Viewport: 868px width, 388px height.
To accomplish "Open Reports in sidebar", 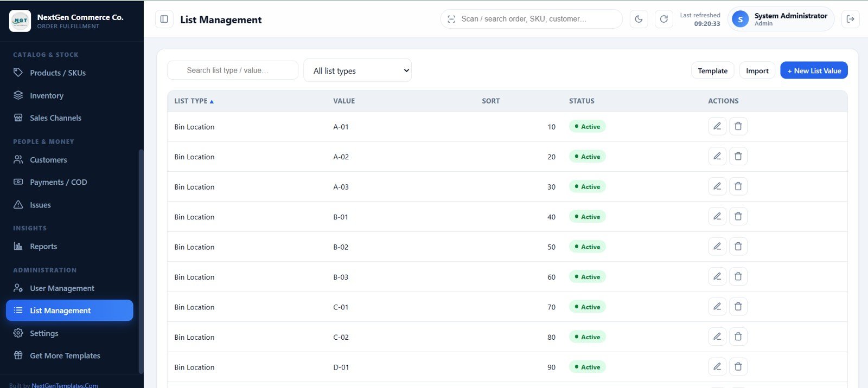I will 69,246.
